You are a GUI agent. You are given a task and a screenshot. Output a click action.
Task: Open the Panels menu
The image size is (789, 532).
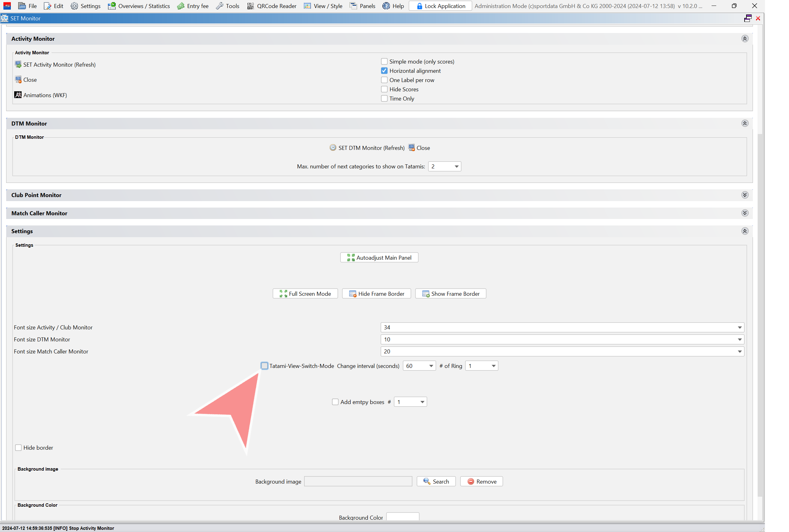362,6
